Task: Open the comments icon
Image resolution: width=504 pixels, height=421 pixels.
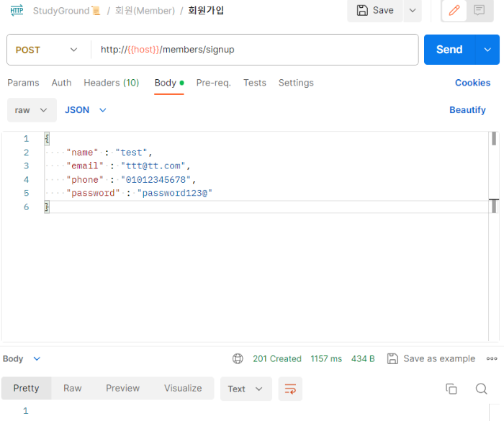Action: 479,10
